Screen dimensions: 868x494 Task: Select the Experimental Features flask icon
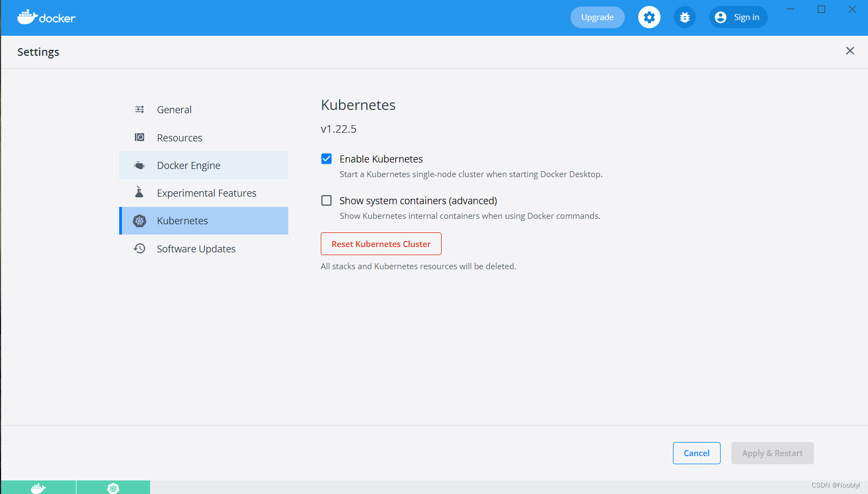point(139,192)
